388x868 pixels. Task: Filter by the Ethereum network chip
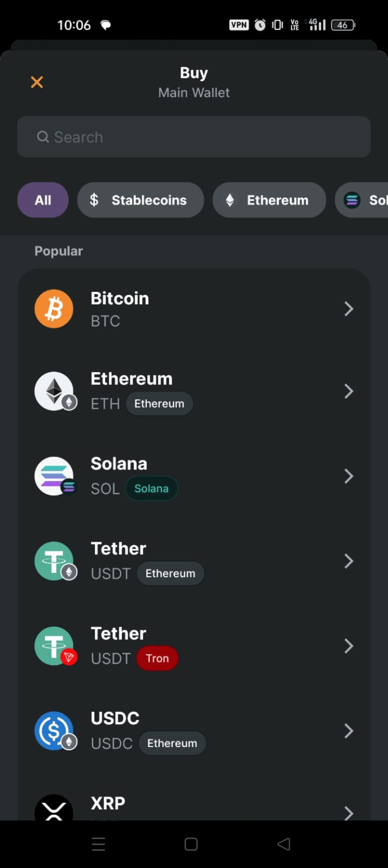tap(269, 200)
